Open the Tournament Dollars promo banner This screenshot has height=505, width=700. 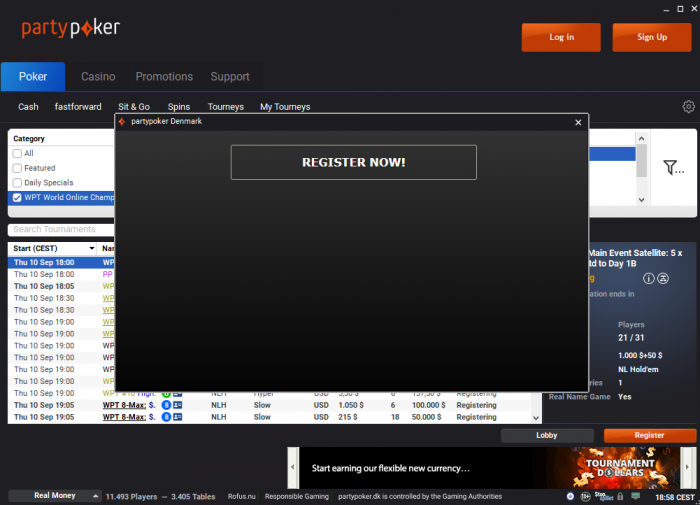(x=490, y=467)
